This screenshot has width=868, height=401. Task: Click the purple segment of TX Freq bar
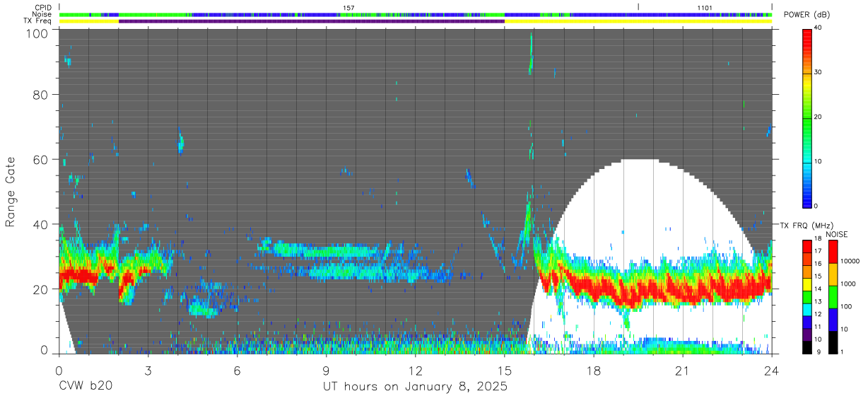(312, 21)
